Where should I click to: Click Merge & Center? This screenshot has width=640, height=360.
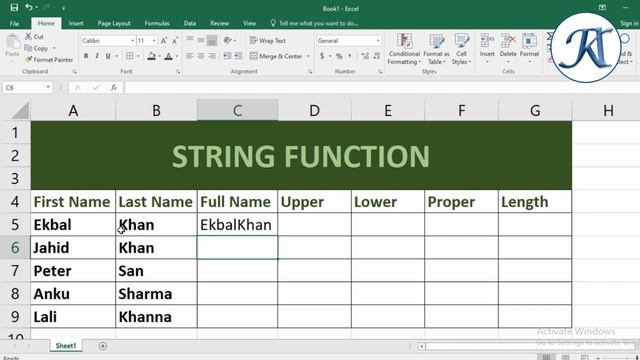[276, 56]
